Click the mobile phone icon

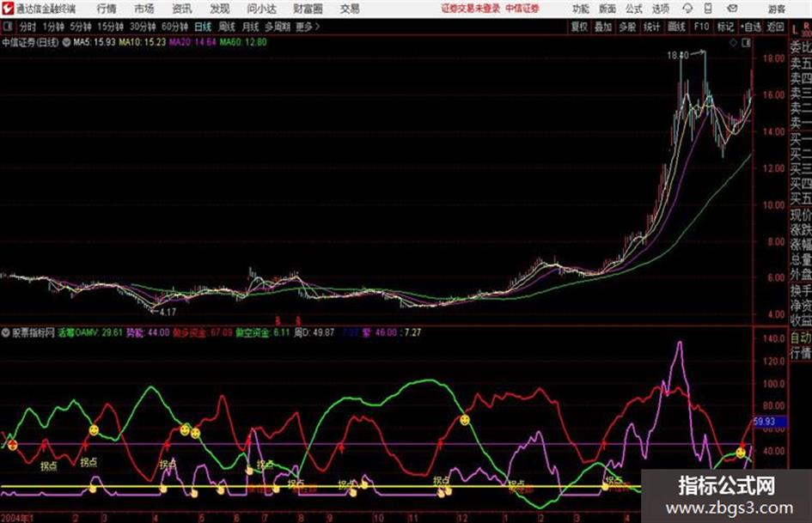(708, 9)
